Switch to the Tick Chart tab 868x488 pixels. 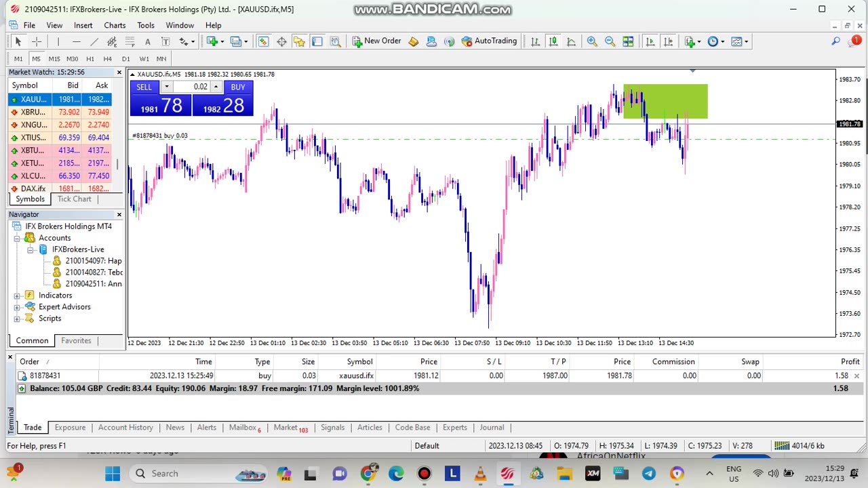tap(74, 199)
